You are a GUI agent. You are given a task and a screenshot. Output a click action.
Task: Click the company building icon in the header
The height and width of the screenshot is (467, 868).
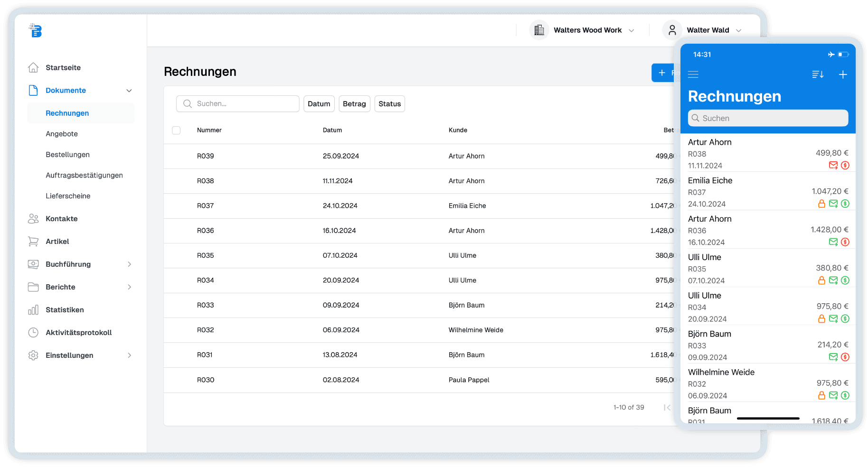[x=539, y=30]
